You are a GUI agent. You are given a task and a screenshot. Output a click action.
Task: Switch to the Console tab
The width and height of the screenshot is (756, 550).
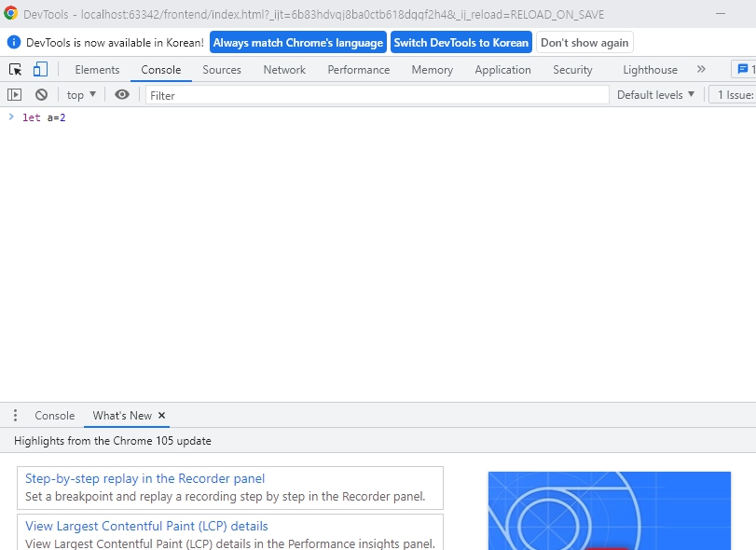pos(161,70)
